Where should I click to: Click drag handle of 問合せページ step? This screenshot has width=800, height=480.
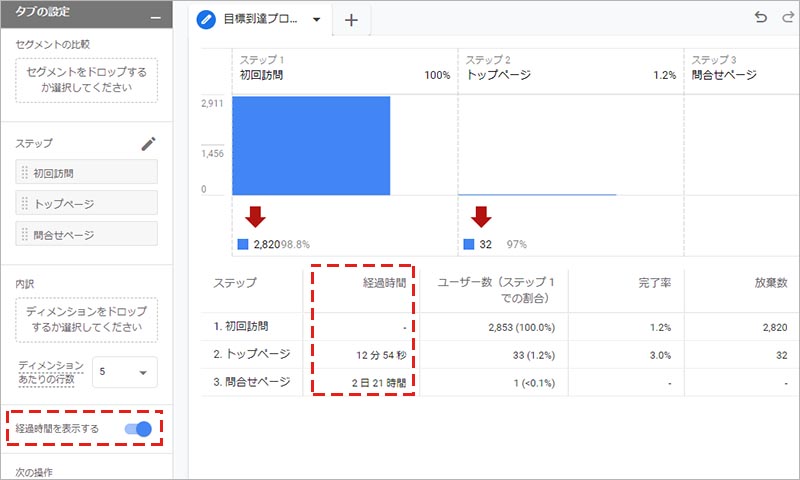[25, 234]
